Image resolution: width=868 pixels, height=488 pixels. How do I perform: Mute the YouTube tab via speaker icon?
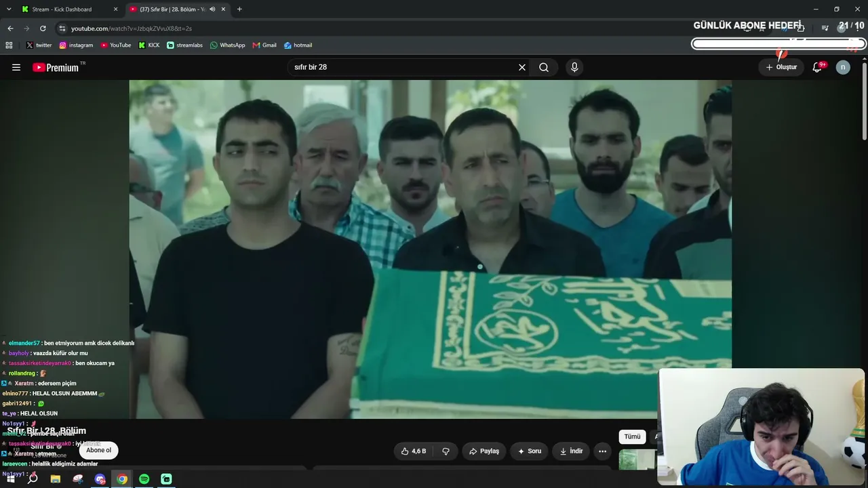(x=212, y=9)
